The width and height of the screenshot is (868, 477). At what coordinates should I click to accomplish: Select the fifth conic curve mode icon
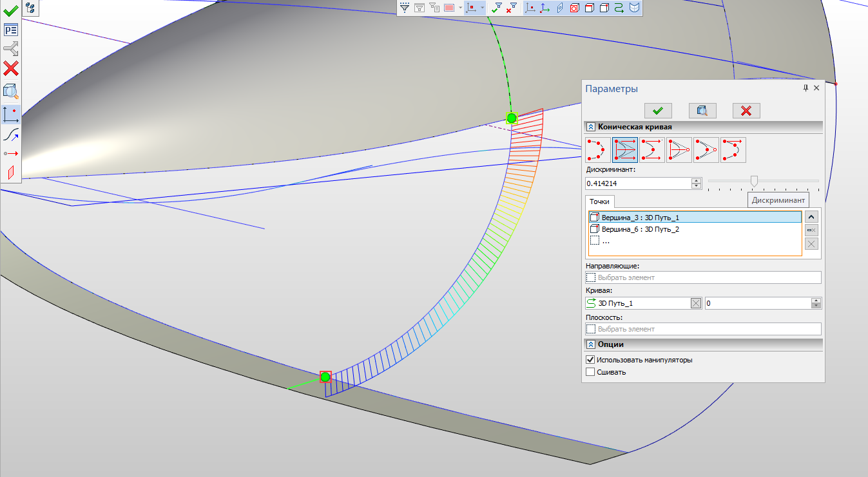(706, 150)
